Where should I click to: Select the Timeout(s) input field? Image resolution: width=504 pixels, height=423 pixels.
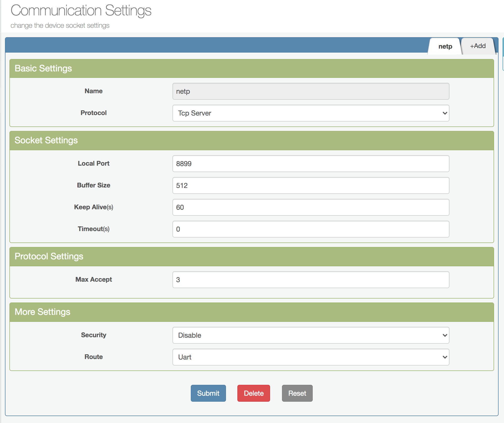click(x=311, y=229)
